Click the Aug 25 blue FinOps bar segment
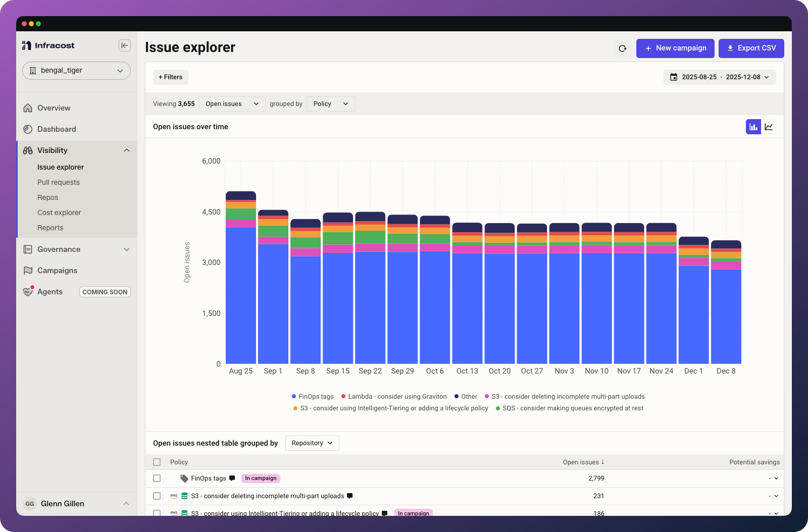Viewport: 808px width, 532px height. point(241,295)
